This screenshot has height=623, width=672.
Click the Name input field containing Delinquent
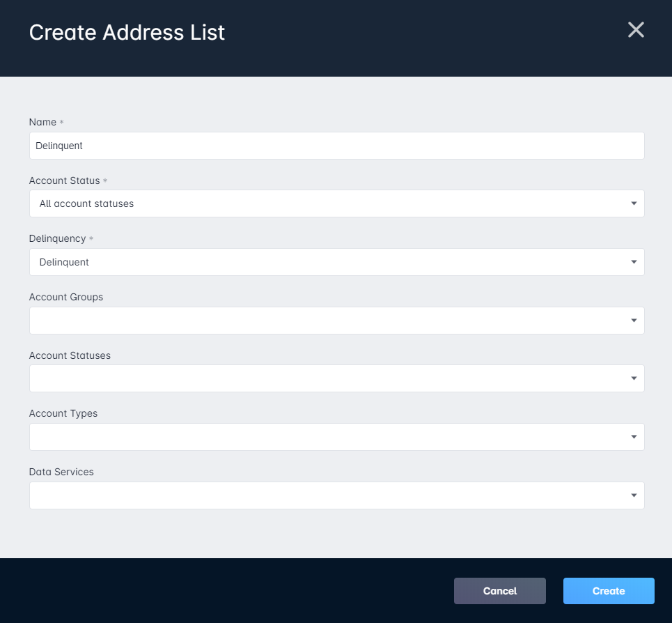pyautogui.click(x=337, y=146)
